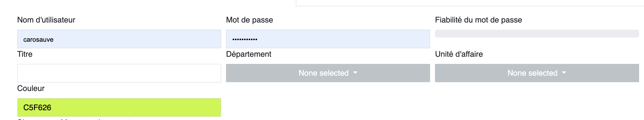Image resolution: width=644 pixels, height=120 pixels.
Task: Click the Département label
Action: click(x=249, y=54)
